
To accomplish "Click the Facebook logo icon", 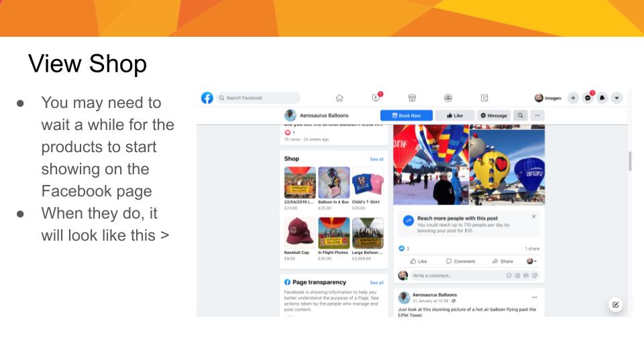I will tap(207, 98).
